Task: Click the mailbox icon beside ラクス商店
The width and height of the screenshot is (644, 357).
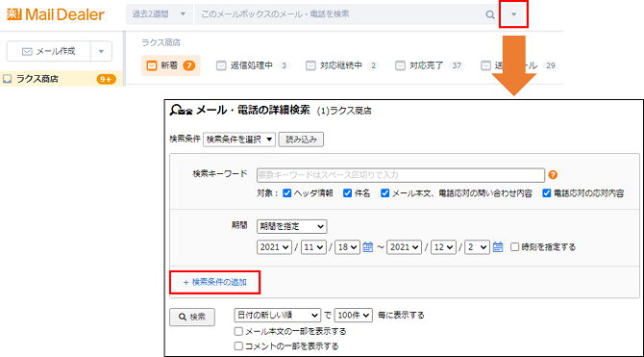Action: (x=7, y=79)
